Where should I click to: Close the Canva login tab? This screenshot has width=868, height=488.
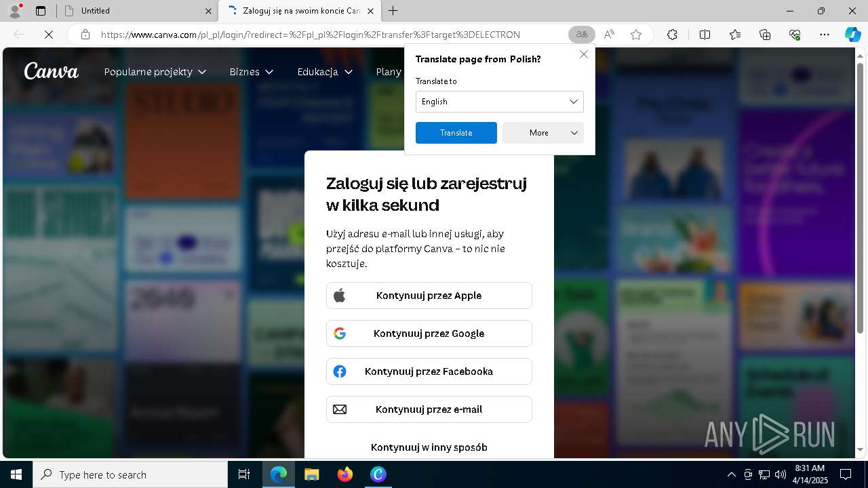370,11
